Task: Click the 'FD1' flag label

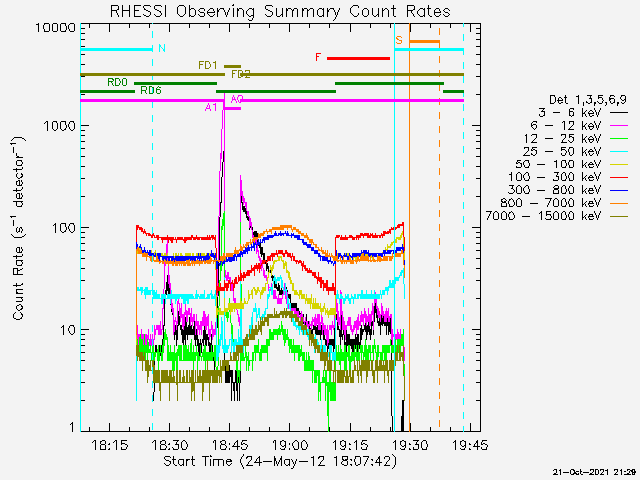Action: 208,65
